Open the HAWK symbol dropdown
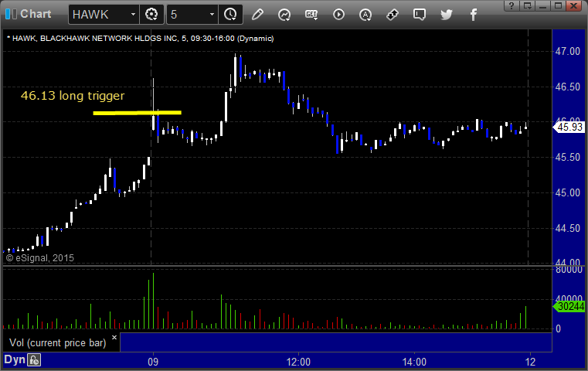The width and height of the screenshot is (588, 371). tap(133, 15)
